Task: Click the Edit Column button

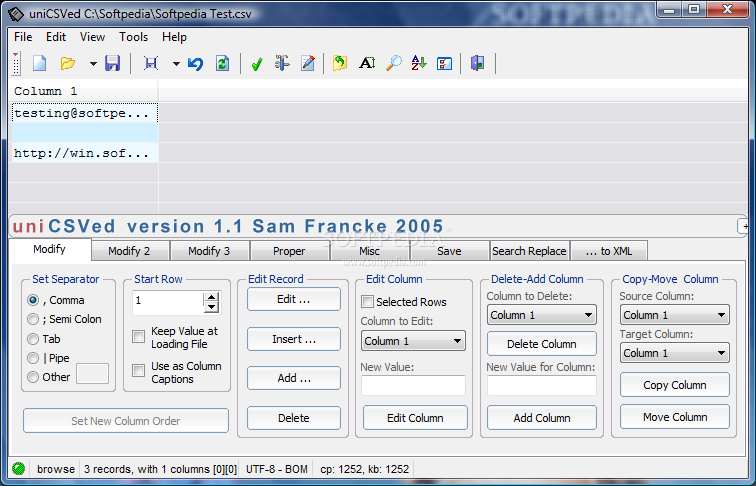Action: (x=415, y=418)
